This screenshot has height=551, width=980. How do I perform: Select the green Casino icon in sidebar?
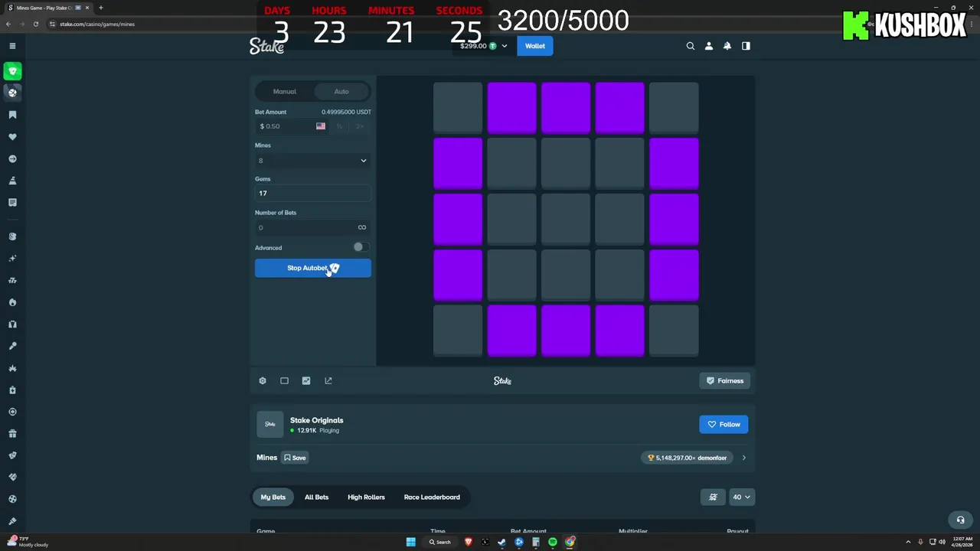click(12, 71)
